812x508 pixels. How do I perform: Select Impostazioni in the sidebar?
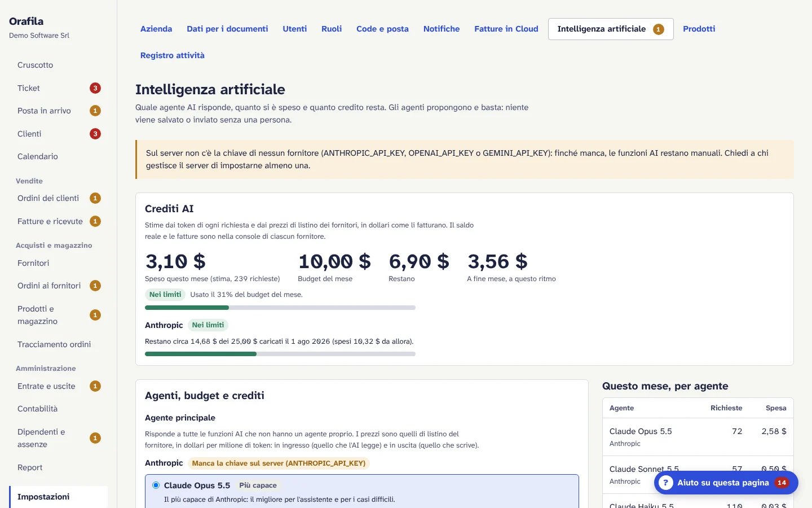[59, 497]
